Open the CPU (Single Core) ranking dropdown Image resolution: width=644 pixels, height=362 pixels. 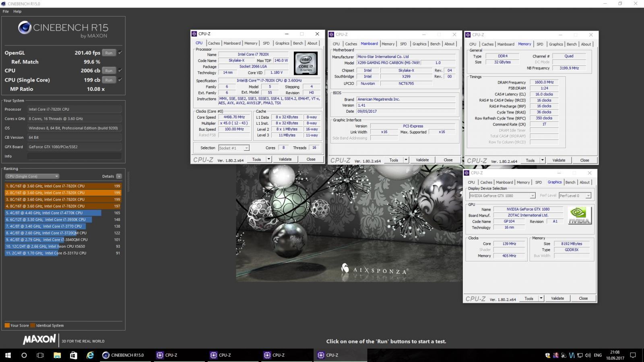(32, 176)
